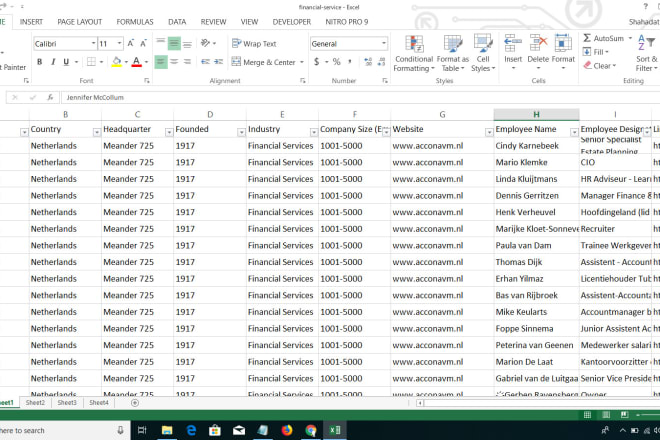The image size is (660, 440).
Task: Click the Increase Font Size icon
Action: 130,43
